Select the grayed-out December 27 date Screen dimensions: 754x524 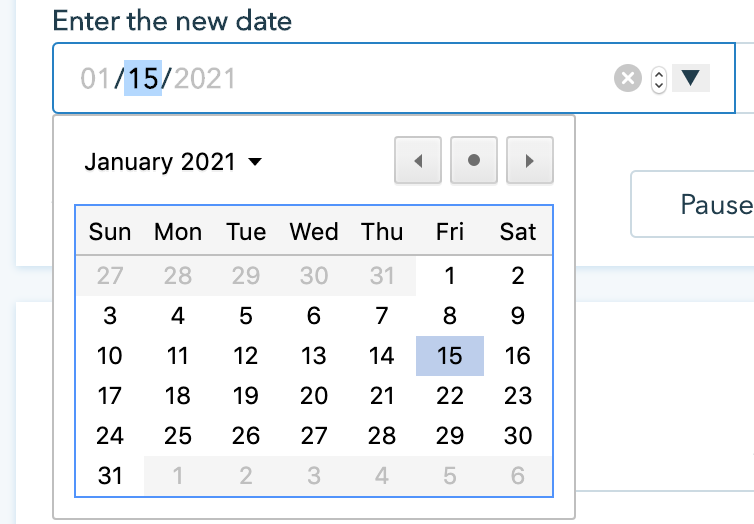click(x=110, y=276)
